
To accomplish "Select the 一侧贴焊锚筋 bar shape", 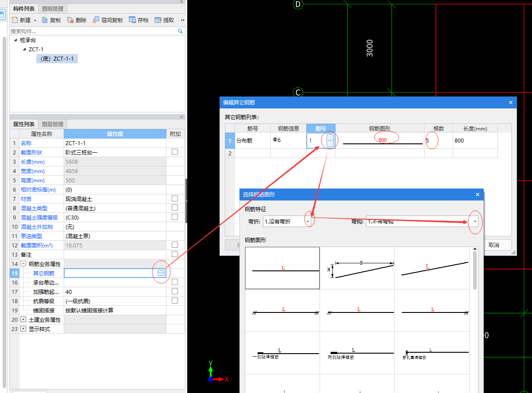I will (282, 353).
